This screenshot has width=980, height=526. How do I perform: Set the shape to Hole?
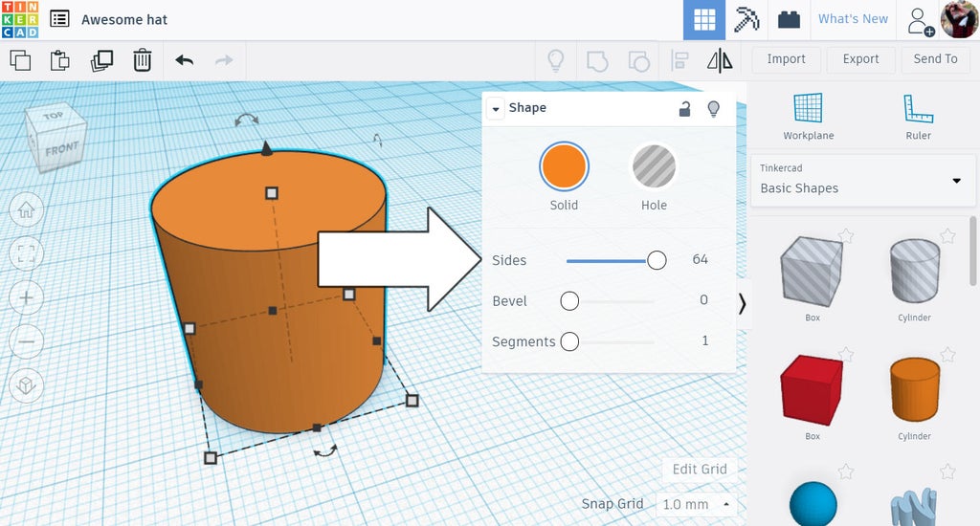[x=654, y=166]
